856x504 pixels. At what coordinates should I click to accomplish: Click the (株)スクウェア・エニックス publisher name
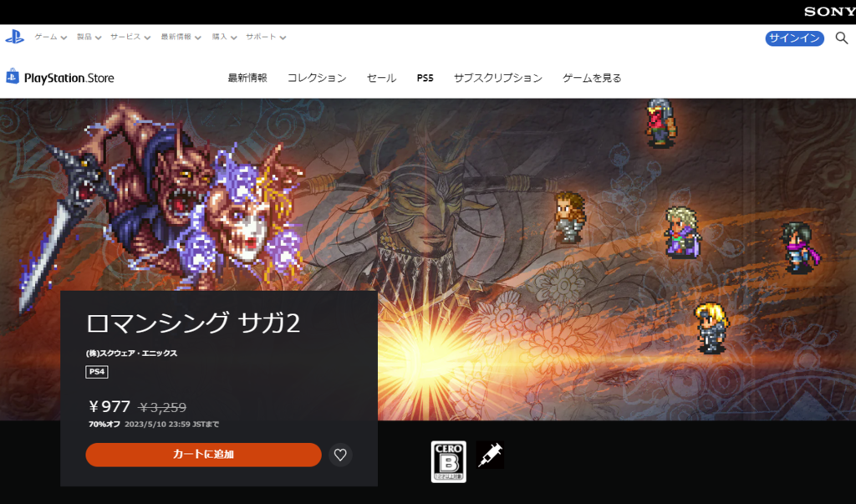[131, 354]
